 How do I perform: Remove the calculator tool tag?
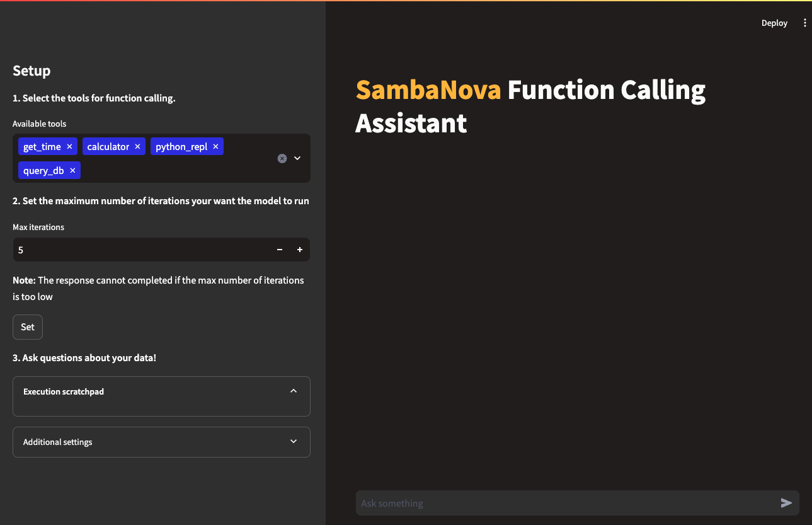tap(137, 146)
